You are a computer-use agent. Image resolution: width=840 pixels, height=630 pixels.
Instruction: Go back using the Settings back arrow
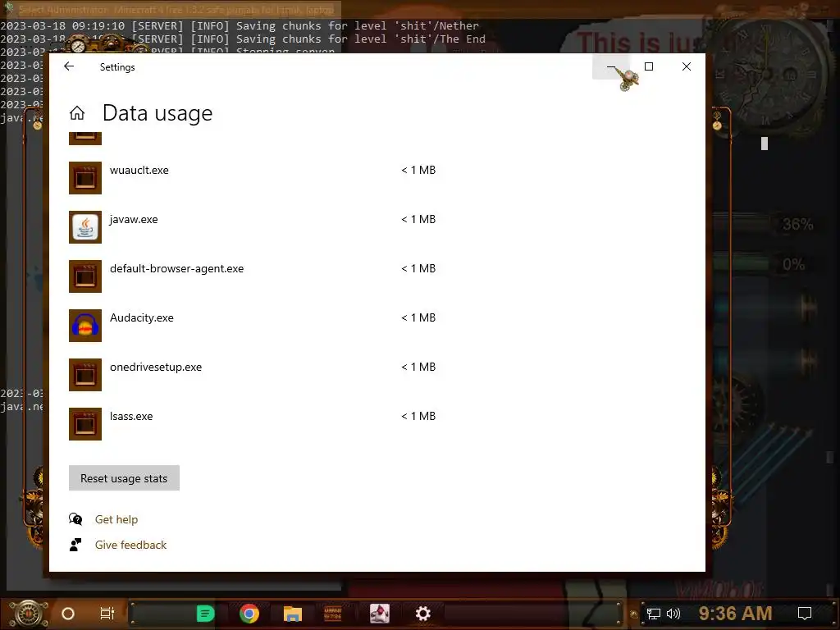69,66
